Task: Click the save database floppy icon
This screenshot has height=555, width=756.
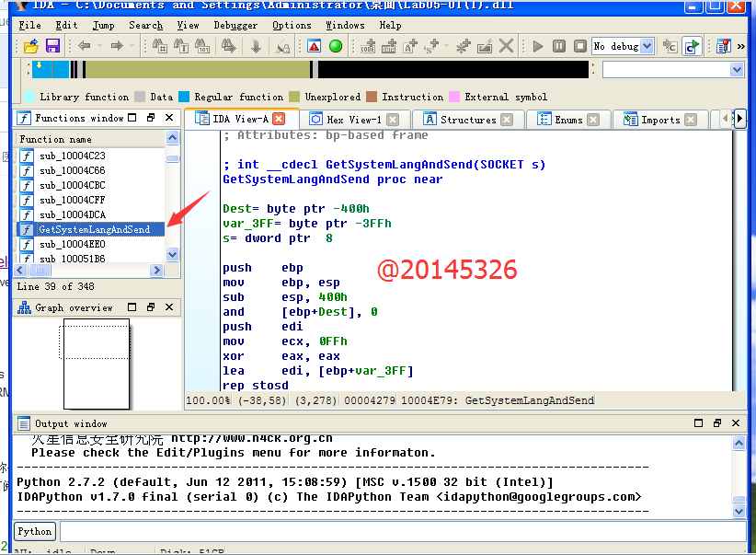Action: (52, 46)
